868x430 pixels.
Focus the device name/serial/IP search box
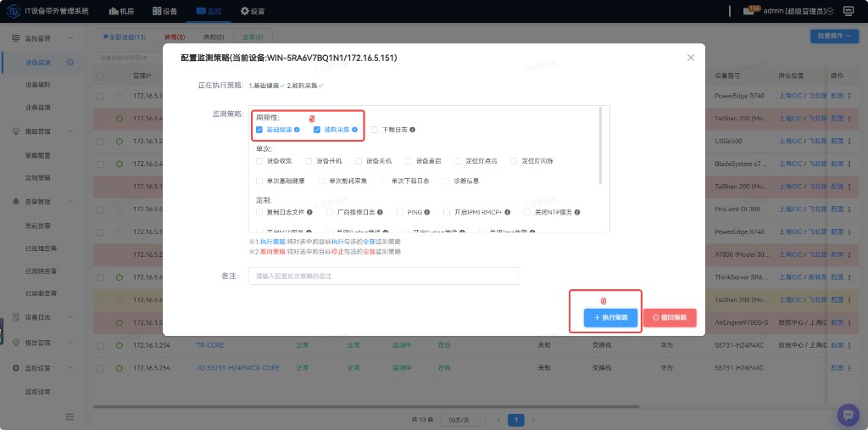129,58
